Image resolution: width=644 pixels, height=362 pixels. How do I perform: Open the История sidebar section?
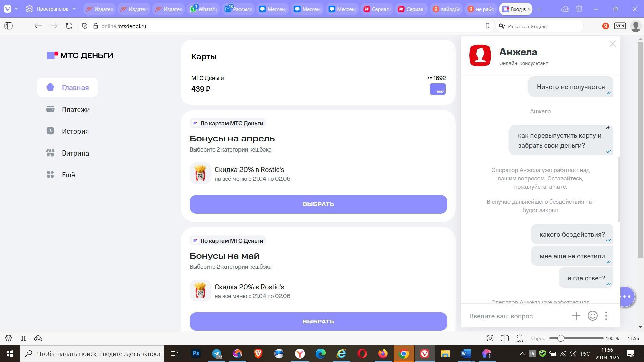coord(75,131)
